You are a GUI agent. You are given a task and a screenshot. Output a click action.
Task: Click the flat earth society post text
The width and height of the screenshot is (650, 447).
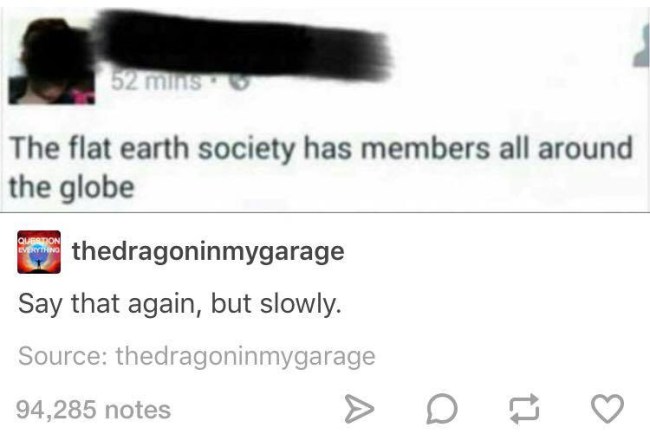[321, 168]
